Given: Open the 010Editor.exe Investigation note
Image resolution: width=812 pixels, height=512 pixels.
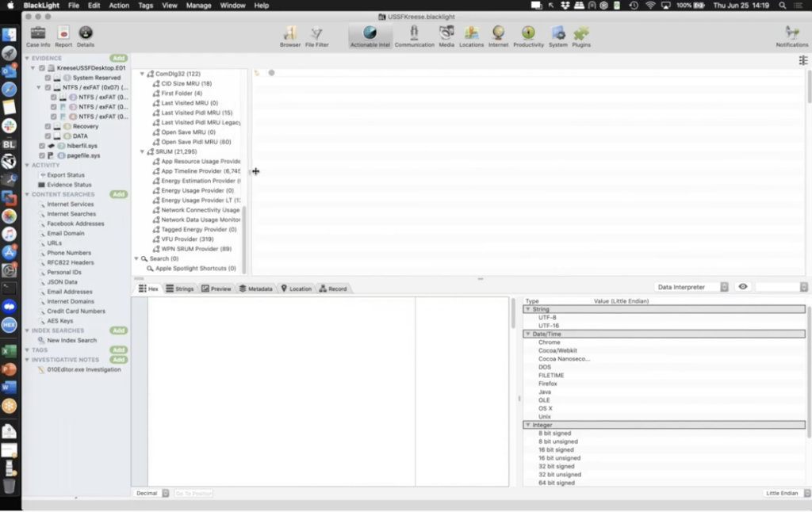Looking at the screenshot, I should [x=84, y=369].
